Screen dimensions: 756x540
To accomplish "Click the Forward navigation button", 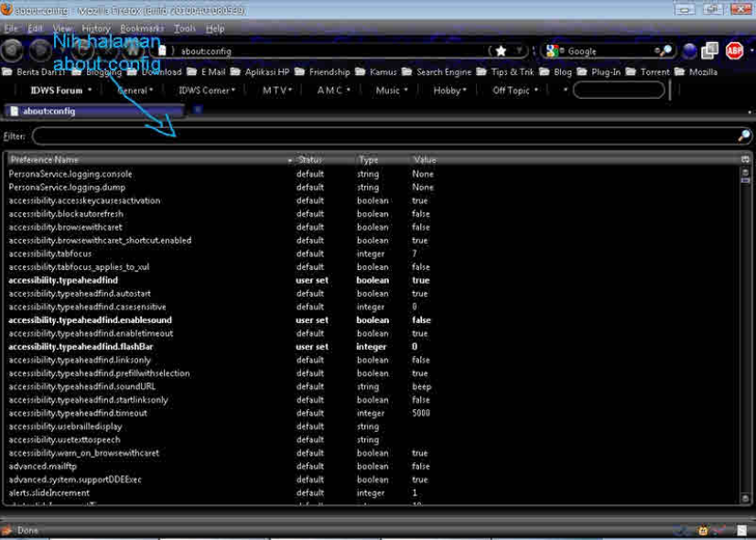I will [x=40, y=50].
